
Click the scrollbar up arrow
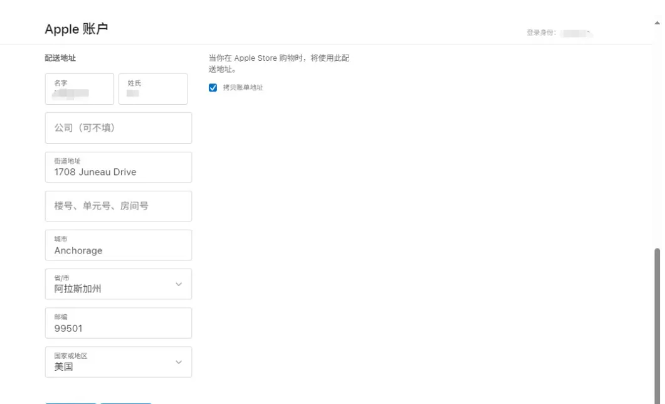(x=657, y=23)
